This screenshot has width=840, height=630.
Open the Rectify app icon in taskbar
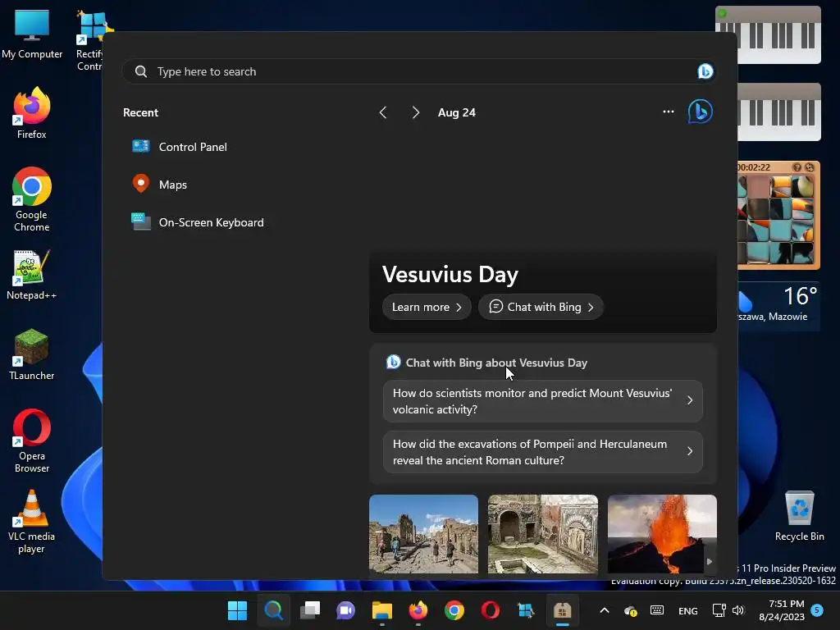526,610
